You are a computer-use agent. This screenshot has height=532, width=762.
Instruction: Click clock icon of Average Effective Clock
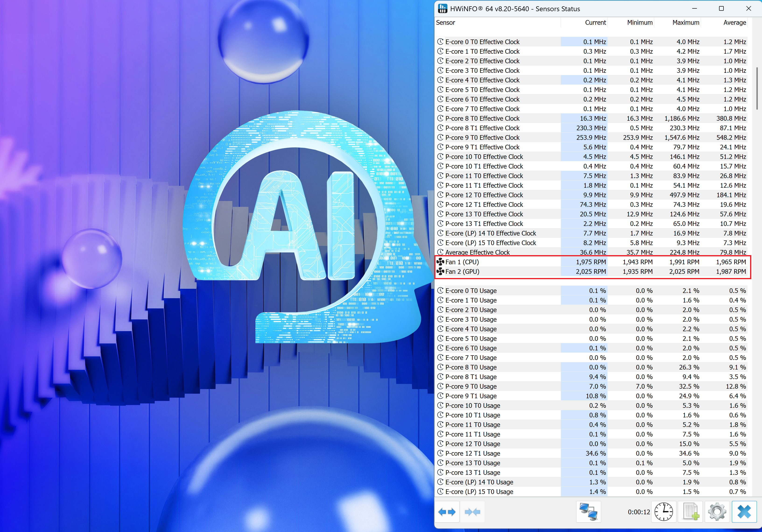440,252
